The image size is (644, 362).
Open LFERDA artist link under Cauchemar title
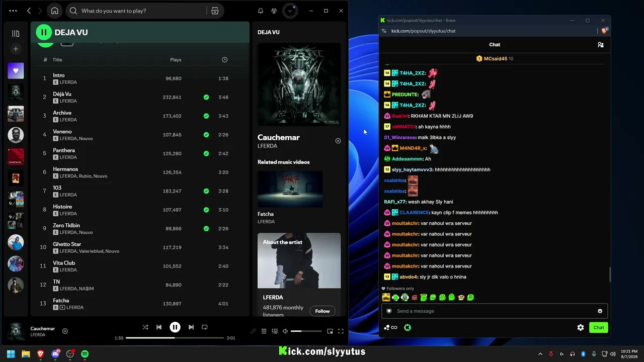(x=267, y=146)
